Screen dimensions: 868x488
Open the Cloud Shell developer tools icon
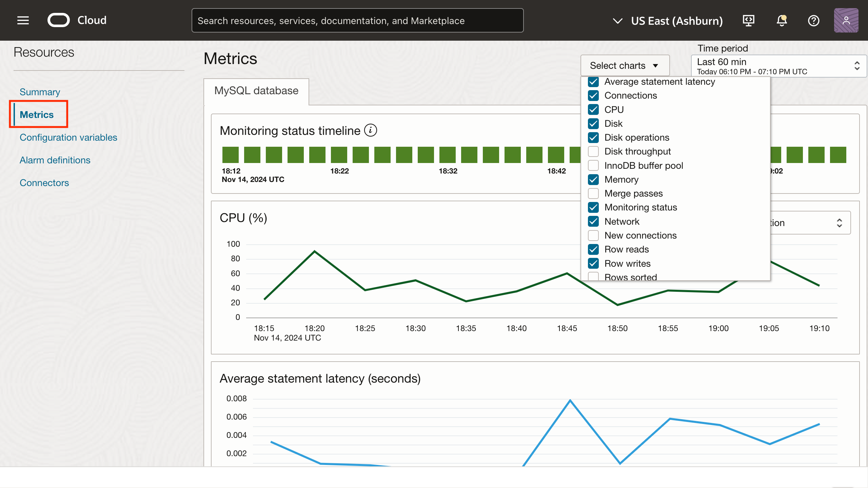[748, 21]
